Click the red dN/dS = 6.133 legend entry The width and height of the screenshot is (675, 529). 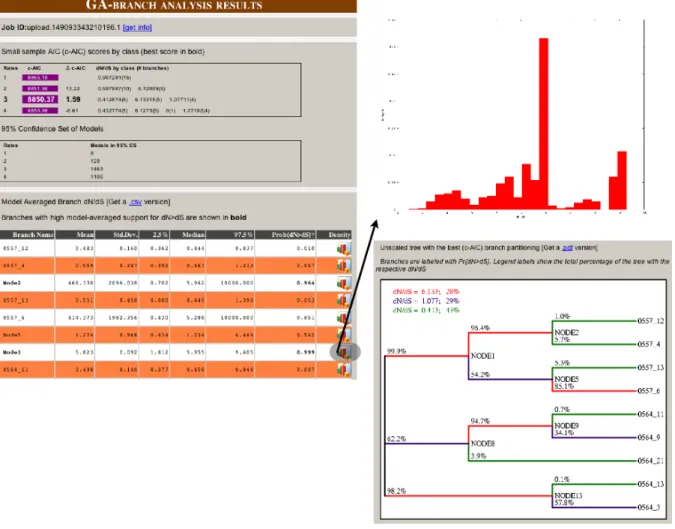point(426,292)
